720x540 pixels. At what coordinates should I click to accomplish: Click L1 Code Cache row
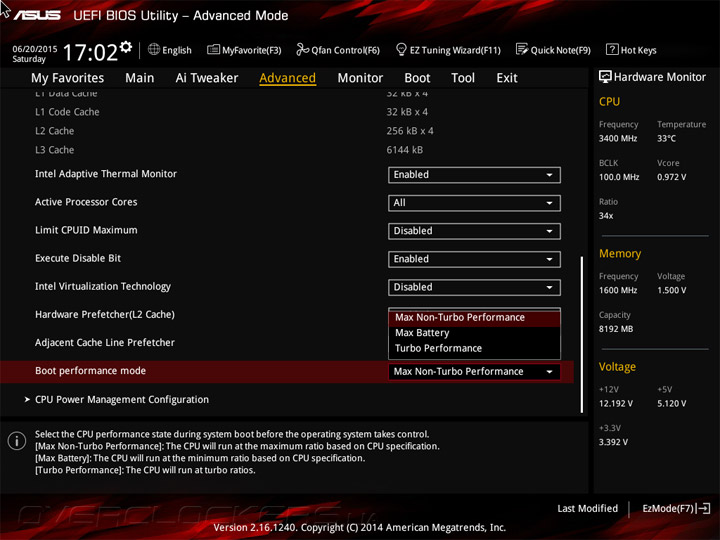[287, 112]
